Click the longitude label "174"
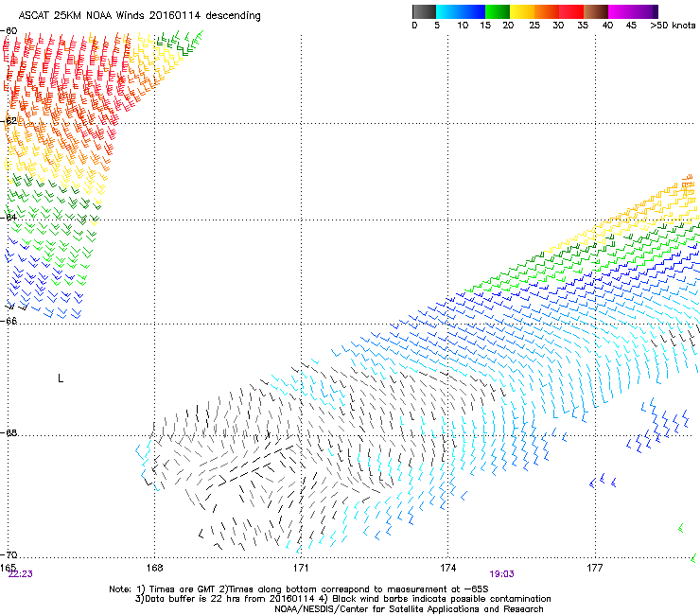This screenshot has height=615, width=700. [447, 568]
